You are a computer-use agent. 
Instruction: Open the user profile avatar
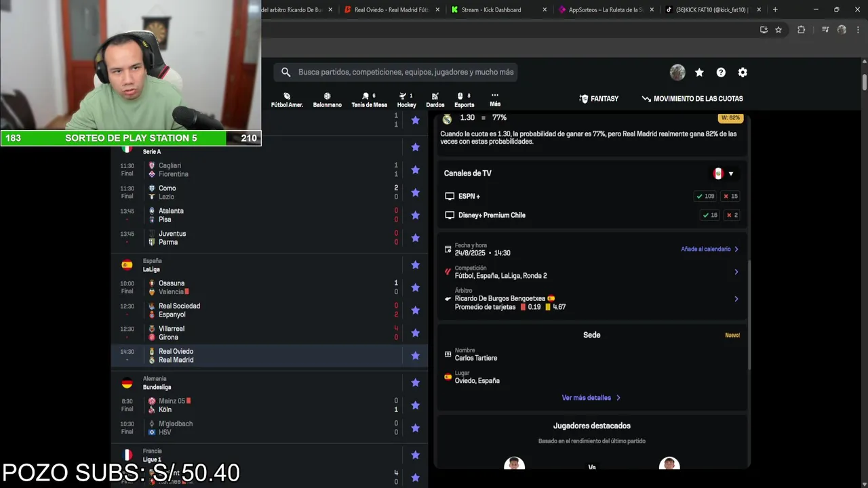tap(677, 73)
